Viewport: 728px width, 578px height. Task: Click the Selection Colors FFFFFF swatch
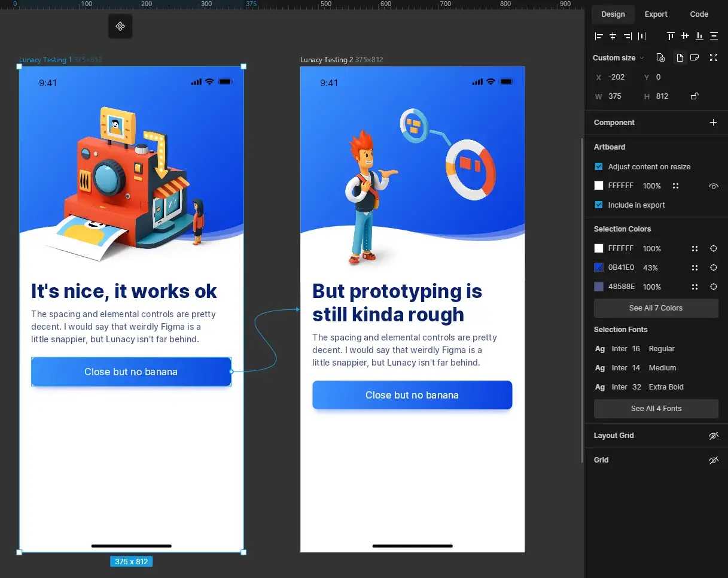[x=599, y=249]
